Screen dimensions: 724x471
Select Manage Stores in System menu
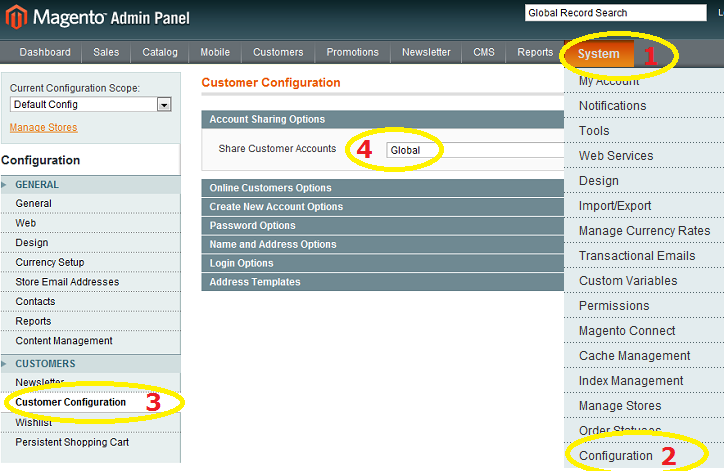pos(644,405)
